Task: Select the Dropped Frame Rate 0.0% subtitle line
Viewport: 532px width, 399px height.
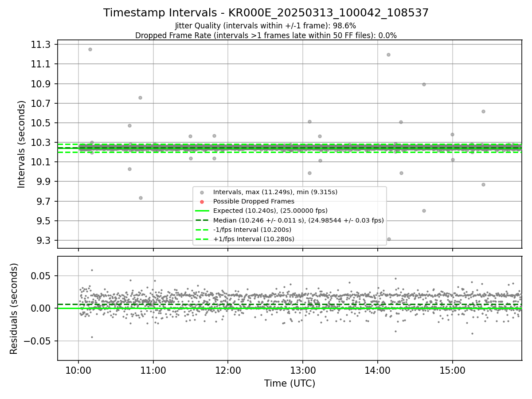Action: point(266,35)
